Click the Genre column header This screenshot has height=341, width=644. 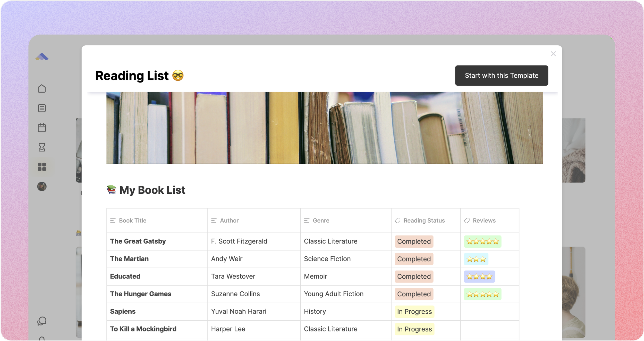pos(321,221)
